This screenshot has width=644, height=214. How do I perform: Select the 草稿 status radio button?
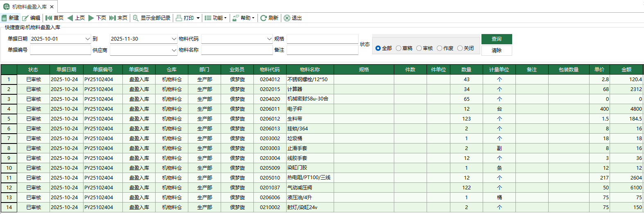click(x=399, y=48)
